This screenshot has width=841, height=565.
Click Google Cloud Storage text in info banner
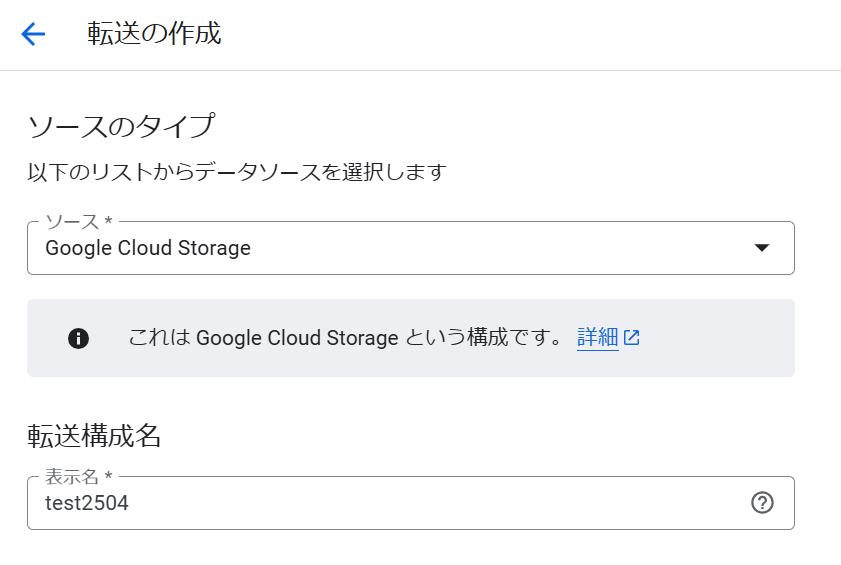coord(297,338)
